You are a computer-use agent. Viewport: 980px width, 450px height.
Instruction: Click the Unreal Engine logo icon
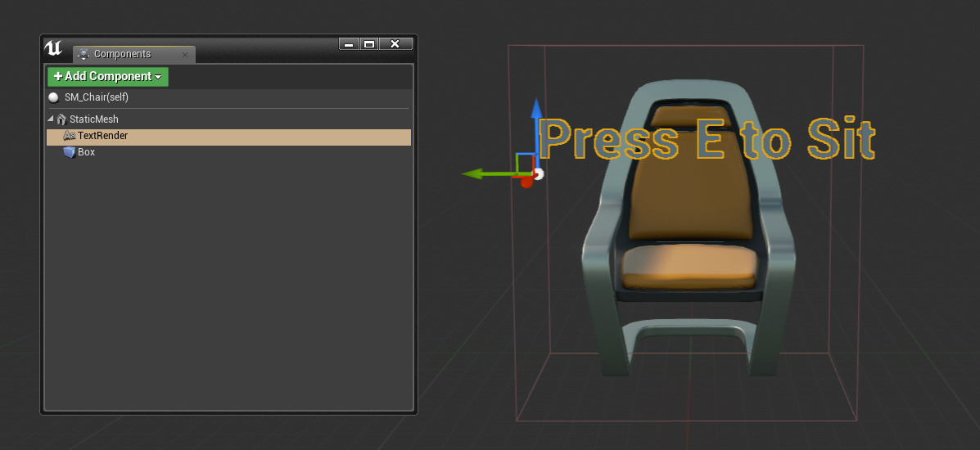pyautogui.click(x=54, y=48)
